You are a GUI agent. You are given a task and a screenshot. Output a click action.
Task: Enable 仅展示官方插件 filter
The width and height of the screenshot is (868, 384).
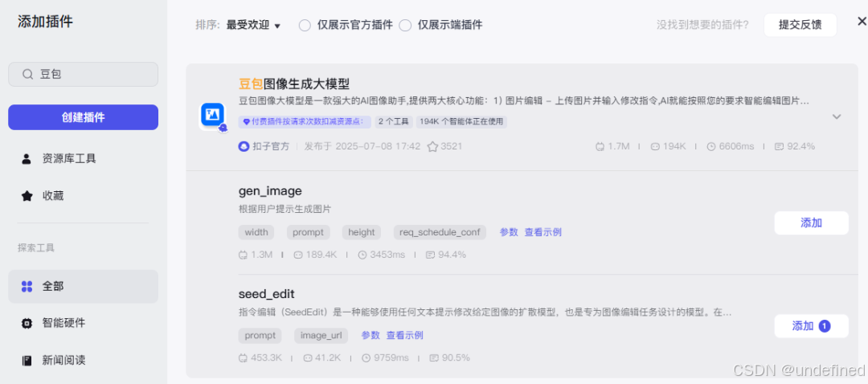(305, 26)
